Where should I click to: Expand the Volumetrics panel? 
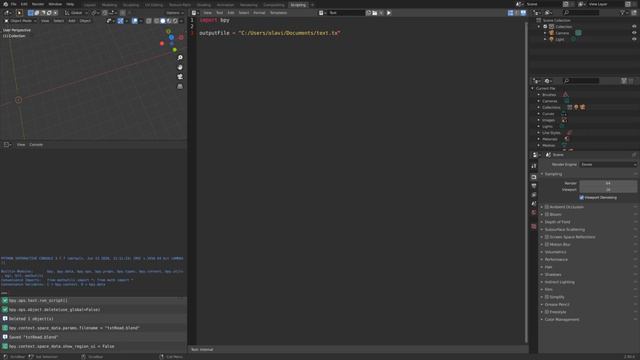556,252
